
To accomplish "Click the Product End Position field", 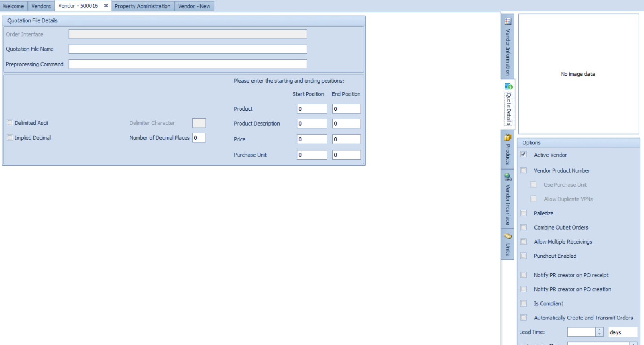I will (x=346, y=109).
